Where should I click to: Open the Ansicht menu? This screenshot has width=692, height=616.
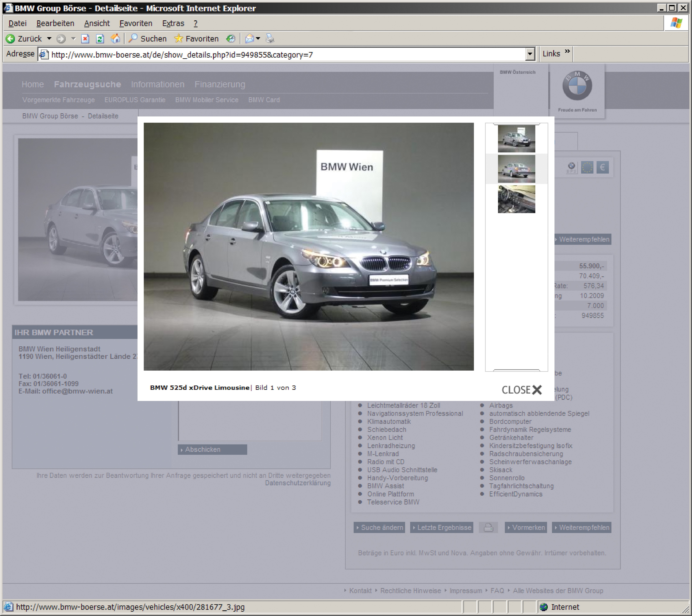coord(97,23)
